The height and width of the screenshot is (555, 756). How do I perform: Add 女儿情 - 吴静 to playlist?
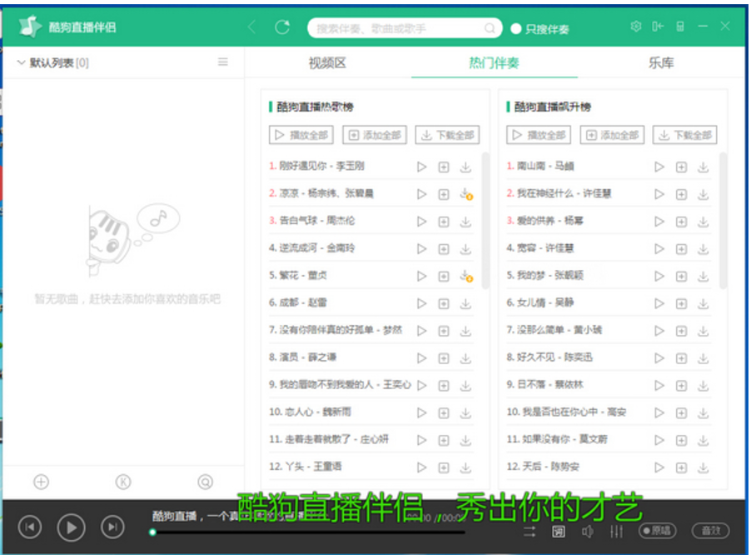pyautogui.click(x=681, y=303)
